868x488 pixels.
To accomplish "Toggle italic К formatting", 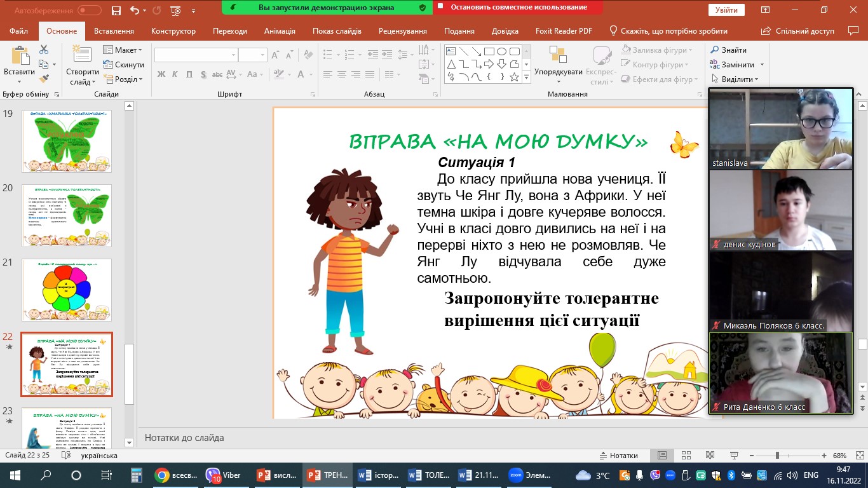I will pos(175,74).
